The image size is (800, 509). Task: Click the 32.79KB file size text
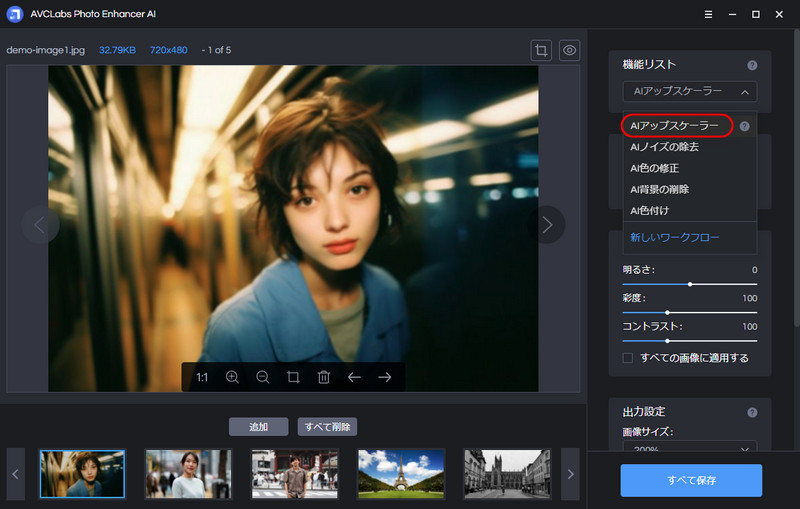coord(117,50)
